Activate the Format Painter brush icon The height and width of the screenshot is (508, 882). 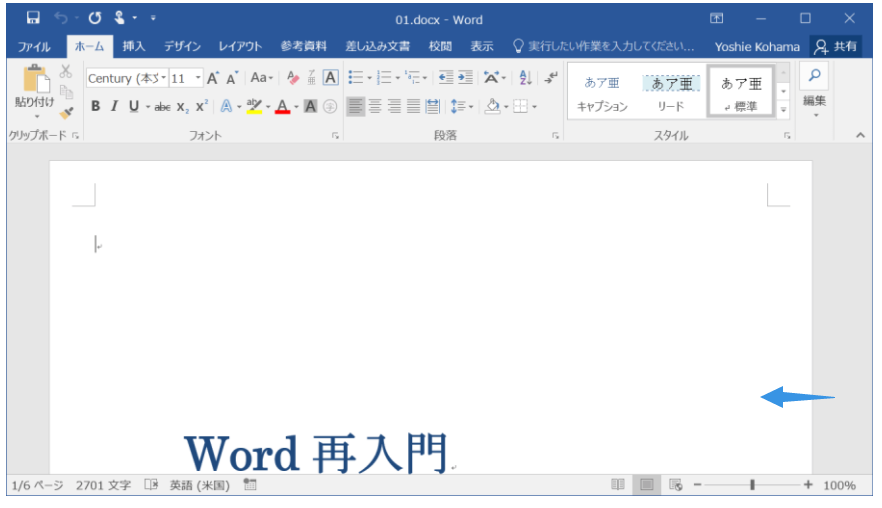[x=66, y=113]
